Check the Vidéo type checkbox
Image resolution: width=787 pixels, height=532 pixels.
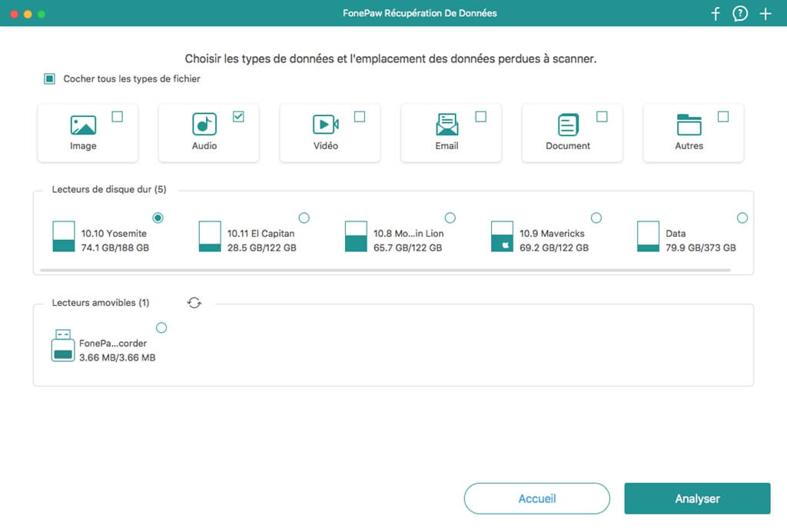(360, 116)
